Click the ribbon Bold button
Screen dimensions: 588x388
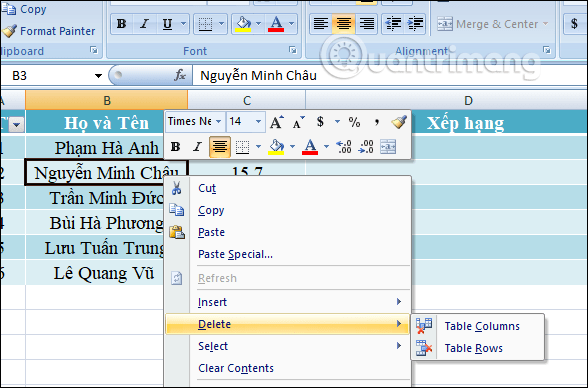pyautogui.click(x=122, y=24)
